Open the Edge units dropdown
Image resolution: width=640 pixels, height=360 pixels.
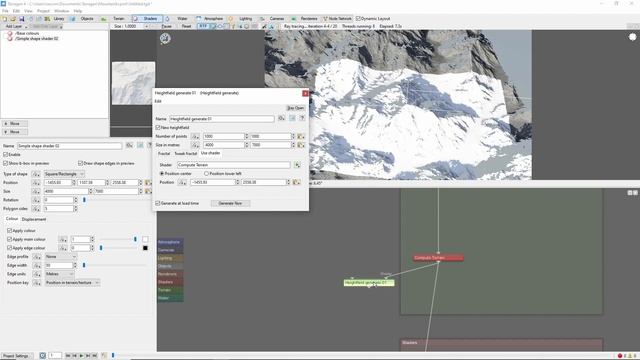tap(59, 274)
